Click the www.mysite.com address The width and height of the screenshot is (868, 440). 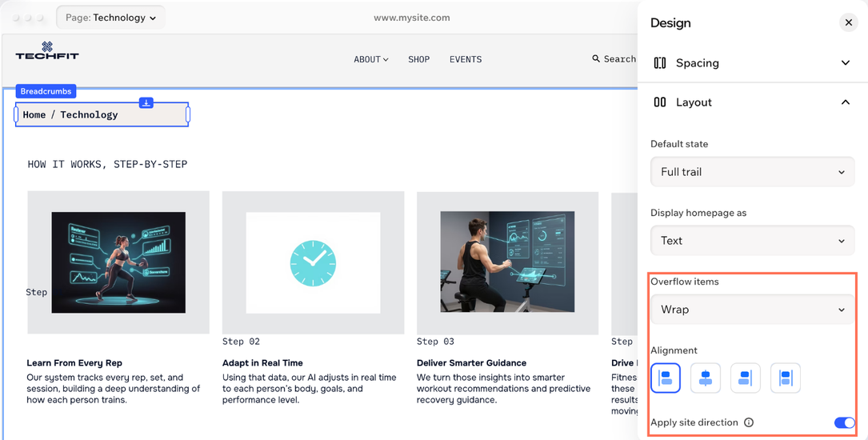pos(412,18)
